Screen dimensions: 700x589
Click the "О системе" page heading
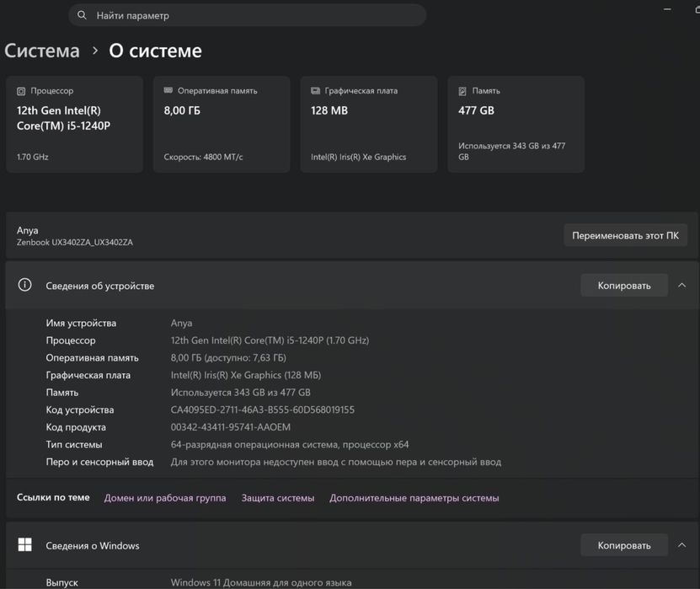tap(155, 51)
